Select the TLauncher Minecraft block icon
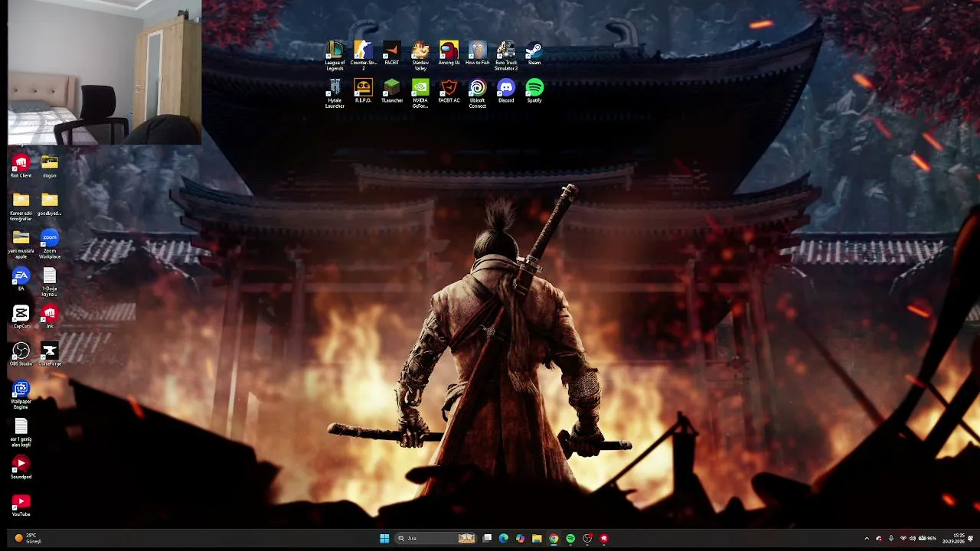This screenshot has width=980, height=551. [x=391, y=91]
